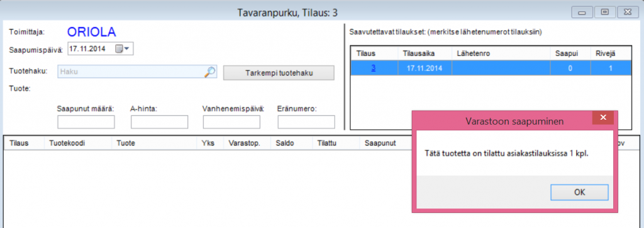
Task: Click the Saapui column header
Action: click(570, 54)
